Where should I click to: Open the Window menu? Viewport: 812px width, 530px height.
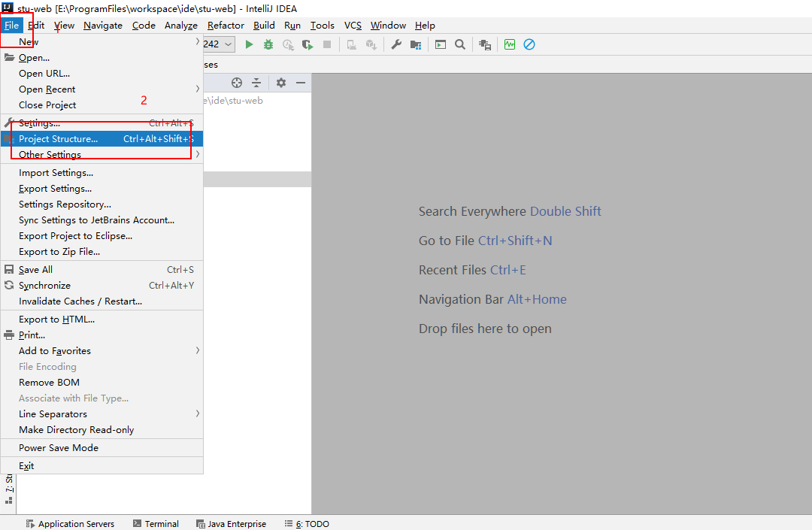[x=388, y=26]
